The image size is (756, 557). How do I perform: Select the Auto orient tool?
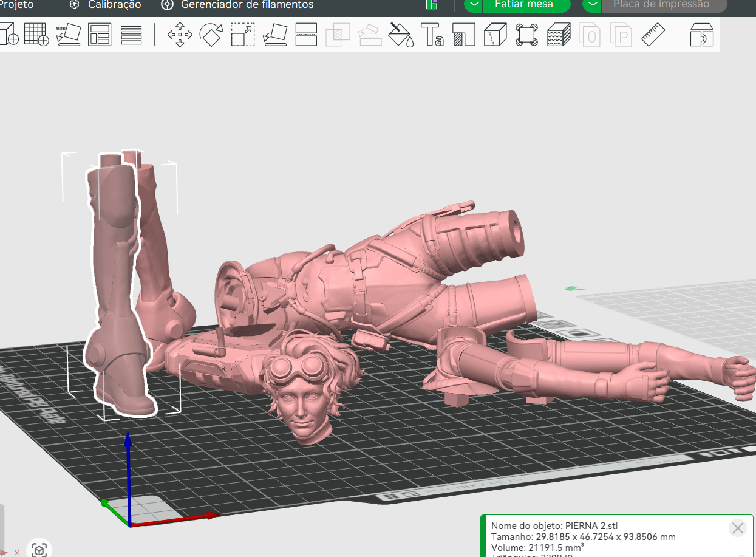[x=68, y=35]
